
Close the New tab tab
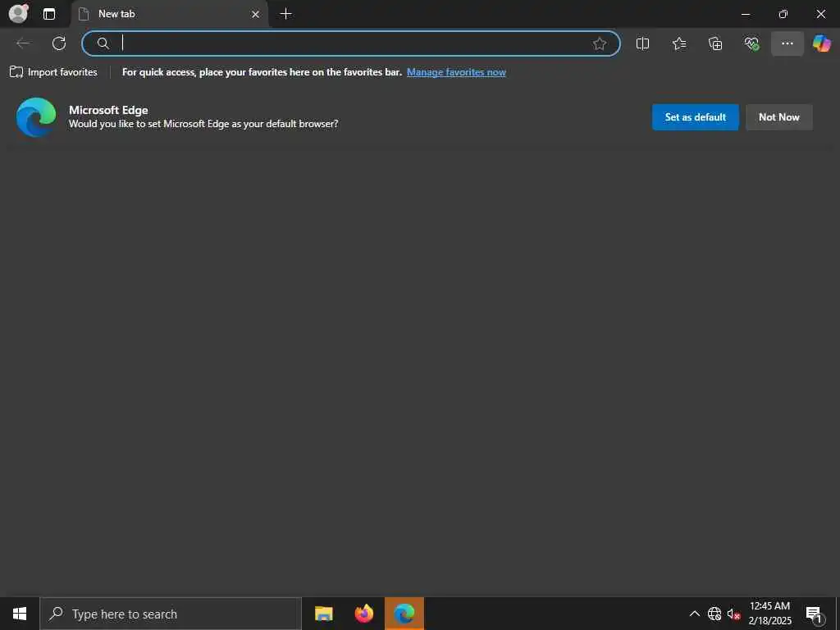pyautogui.click(x=256, y=15)
